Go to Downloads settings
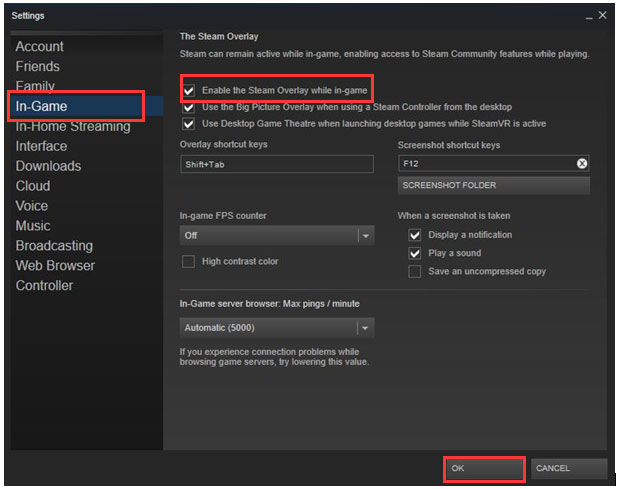 pyautogui.click(x=48, y=166)
